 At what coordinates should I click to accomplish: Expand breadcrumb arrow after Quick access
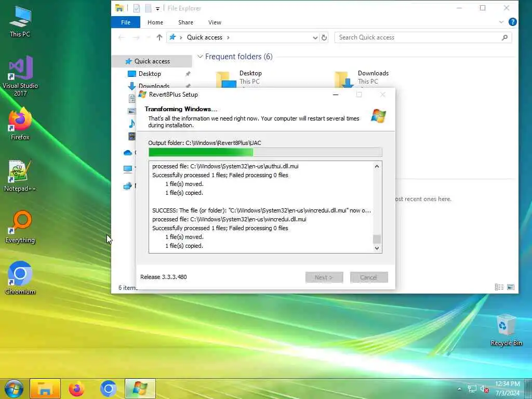point(229,37)
